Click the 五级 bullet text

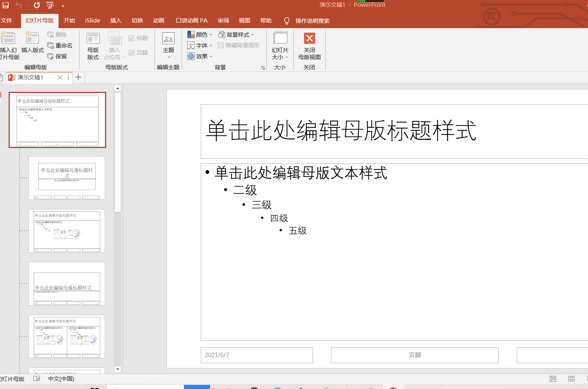[x=298, y=230]
